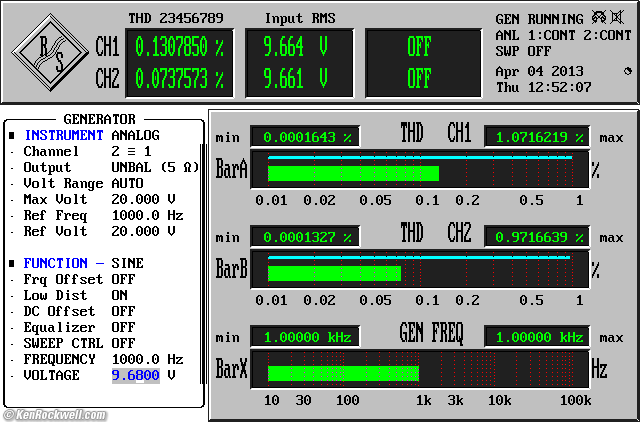Toggle the Frq Offset OFF value
640x422 pixels.
(123, 279)
